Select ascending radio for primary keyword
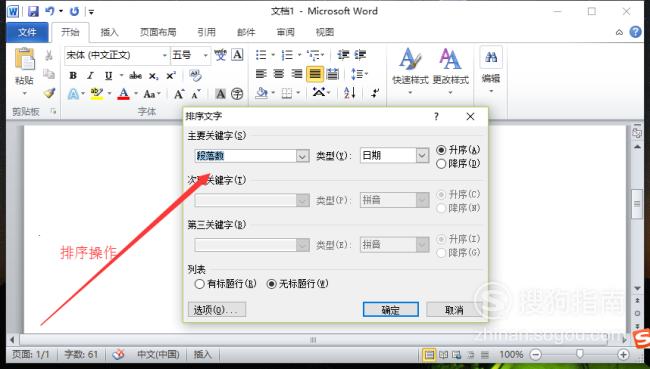650x369 pixels. [441, 150]
